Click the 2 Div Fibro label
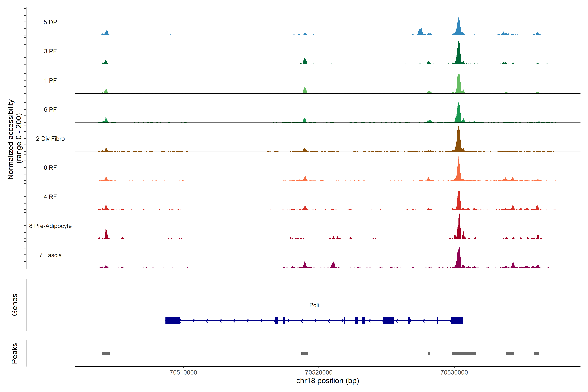588x392 pixels. [x=50, y=139]
